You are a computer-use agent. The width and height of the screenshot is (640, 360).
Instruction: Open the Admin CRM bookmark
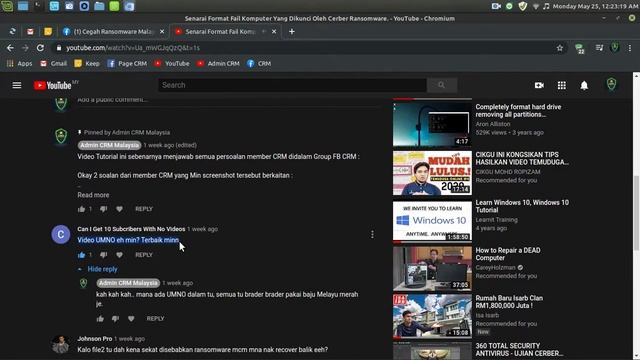pos(218,63)
